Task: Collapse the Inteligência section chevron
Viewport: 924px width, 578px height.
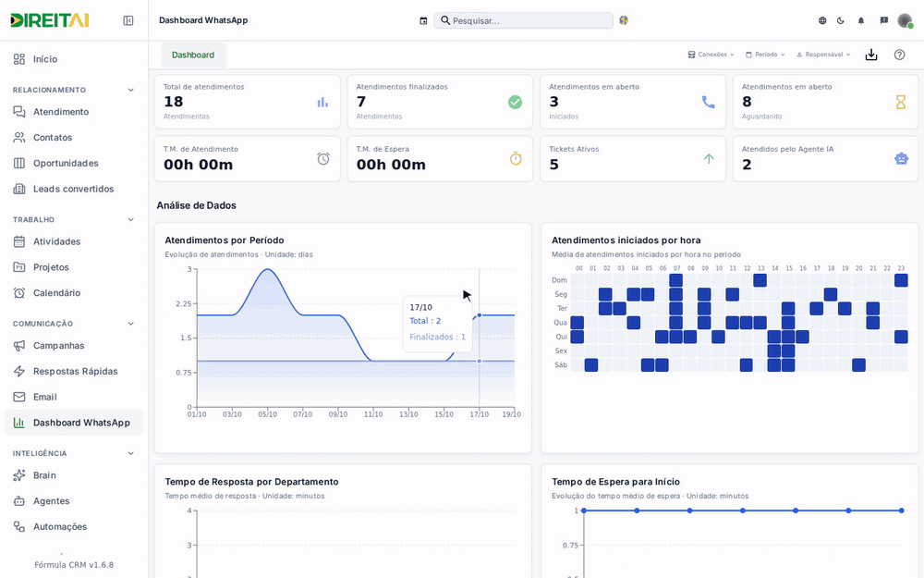Action: coord(131,453)
